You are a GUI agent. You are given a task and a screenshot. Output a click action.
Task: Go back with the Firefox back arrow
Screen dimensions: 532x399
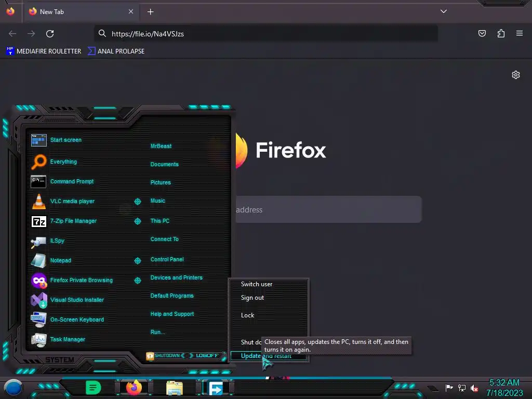coord(12,34)
